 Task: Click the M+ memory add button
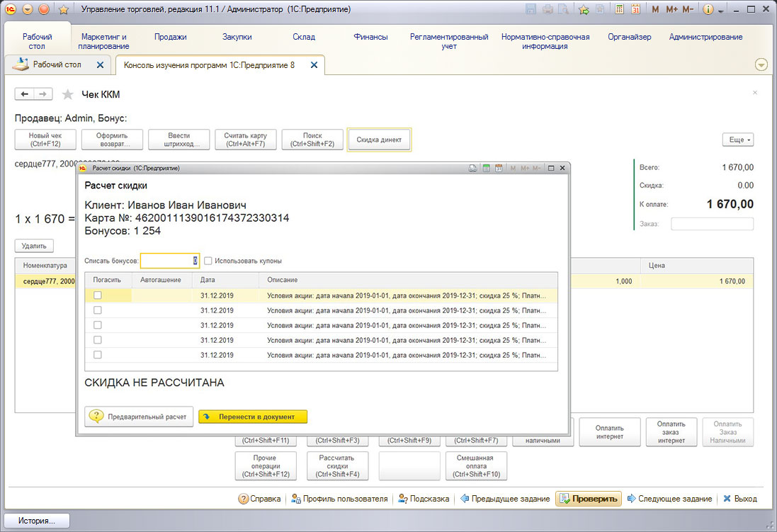[x=671, y=10]
